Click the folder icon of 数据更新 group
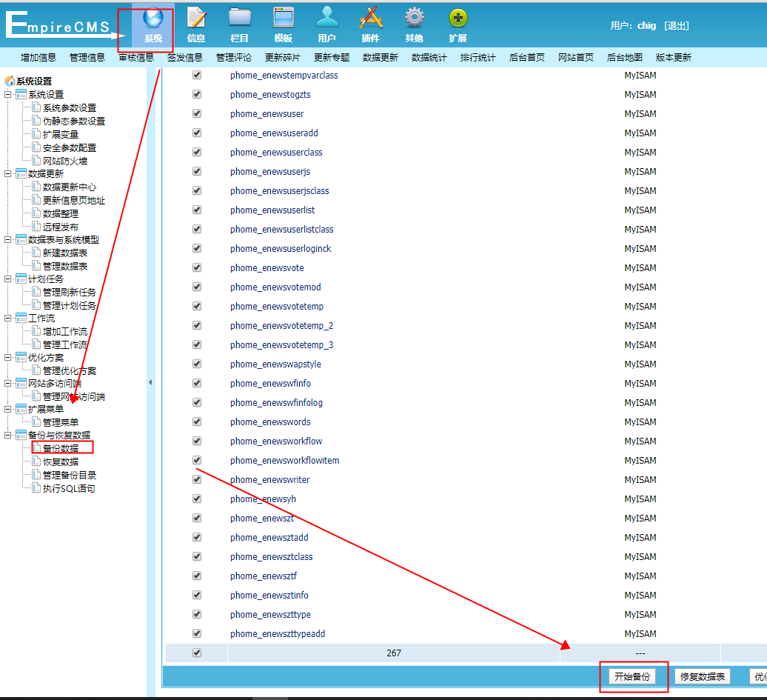This screenshot has width=767, height=700. pos(21,173)
